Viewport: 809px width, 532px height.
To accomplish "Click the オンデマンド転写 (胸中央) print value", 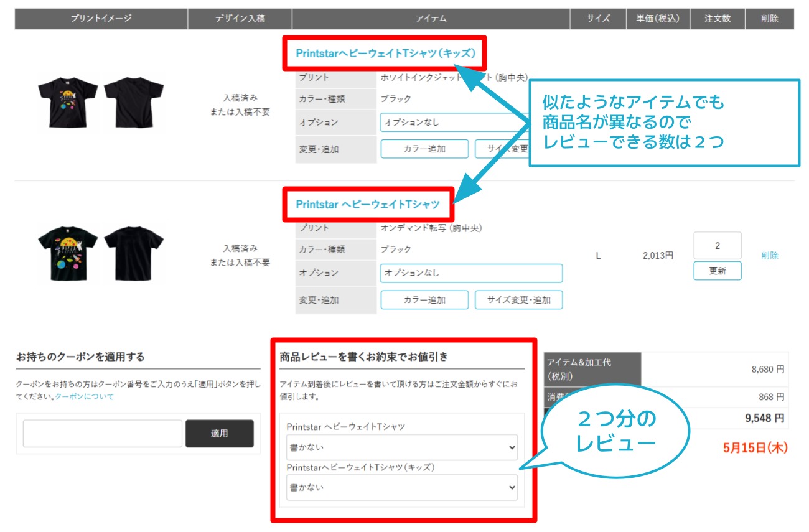I will [431, 228].
